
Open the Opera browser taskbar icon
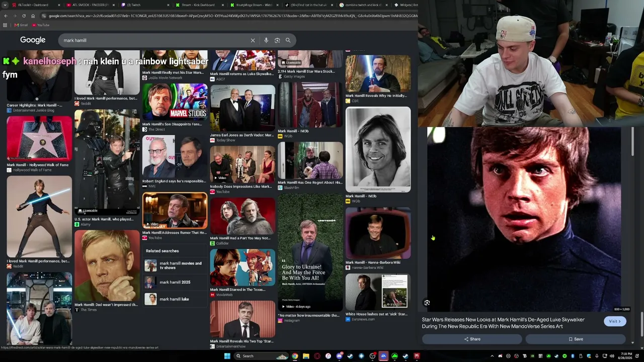(x=317, y=356)
